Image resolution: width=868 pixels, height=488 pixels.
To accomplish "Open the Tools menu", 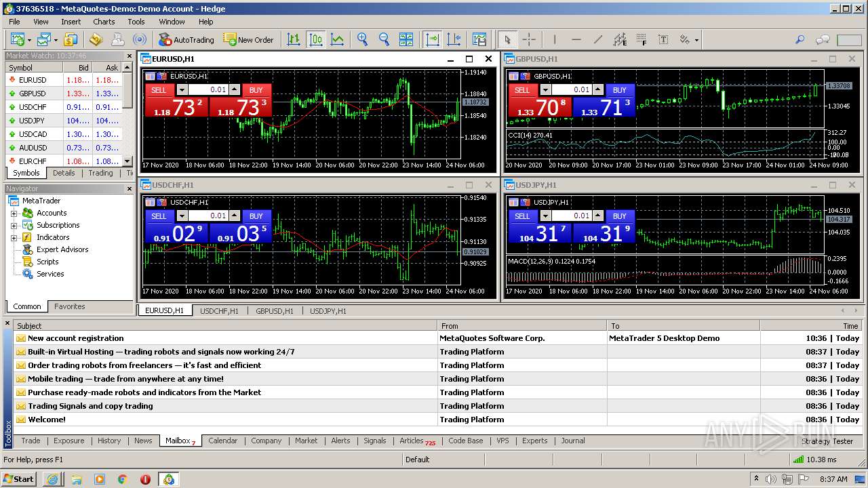I will tap(136, 22).
